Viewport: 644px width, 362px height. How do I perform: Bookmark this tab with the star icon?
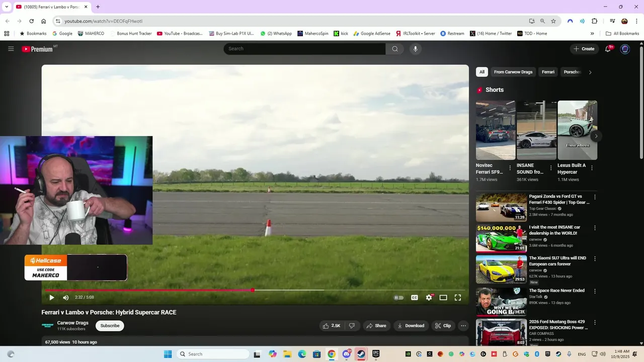click(x=553, y=21)
